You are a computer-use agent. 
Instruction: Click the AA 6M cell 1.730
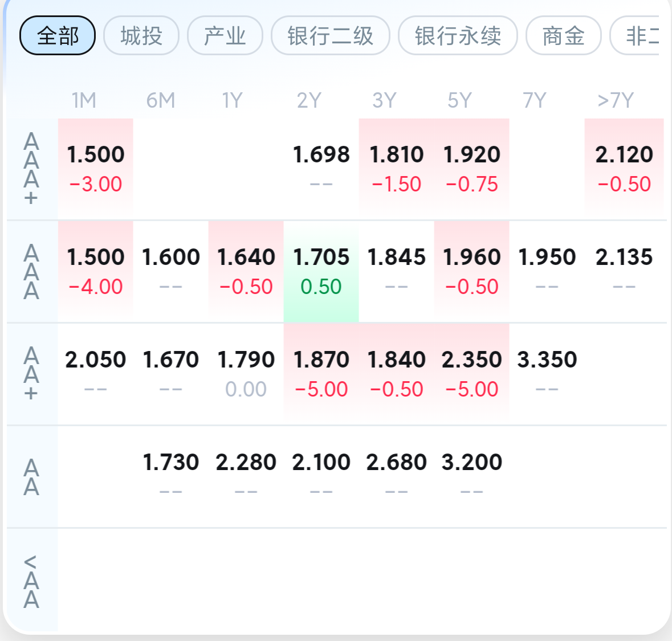(x=170, y=476)
